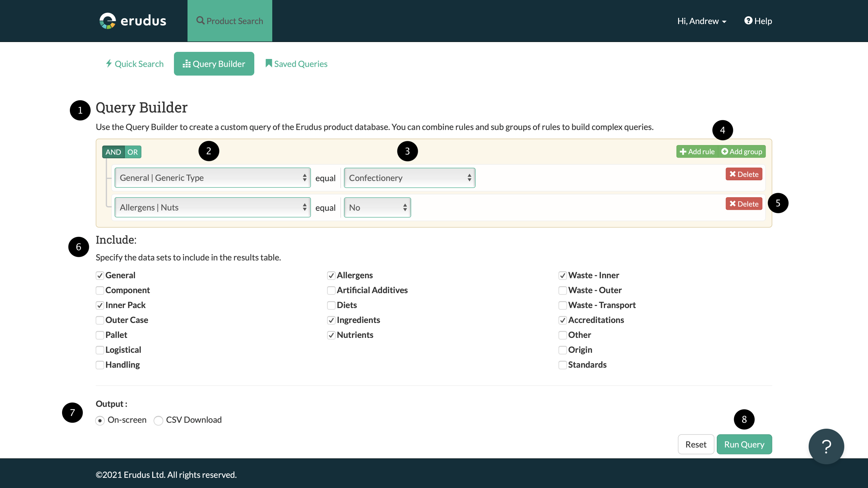Uncheck the Nutrients data set
The image size is (868, 488).
pyautogui.click(x=331, y=335)
